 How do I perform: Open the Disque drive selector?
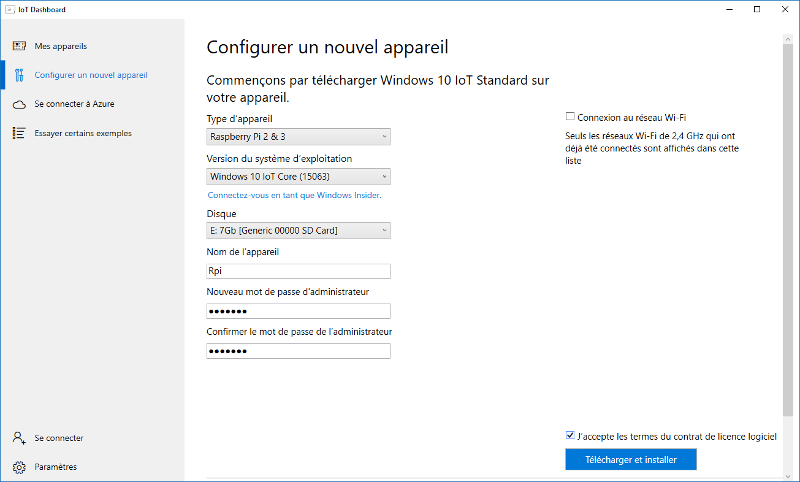click(298, 231)
